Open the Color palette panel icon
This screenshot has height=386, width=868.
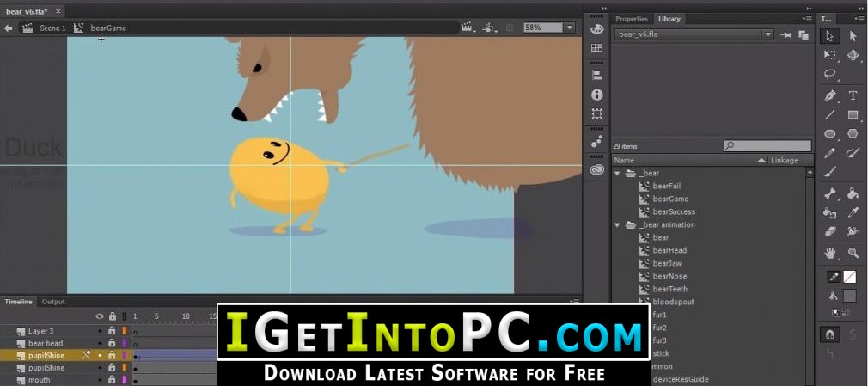(596, 28)
